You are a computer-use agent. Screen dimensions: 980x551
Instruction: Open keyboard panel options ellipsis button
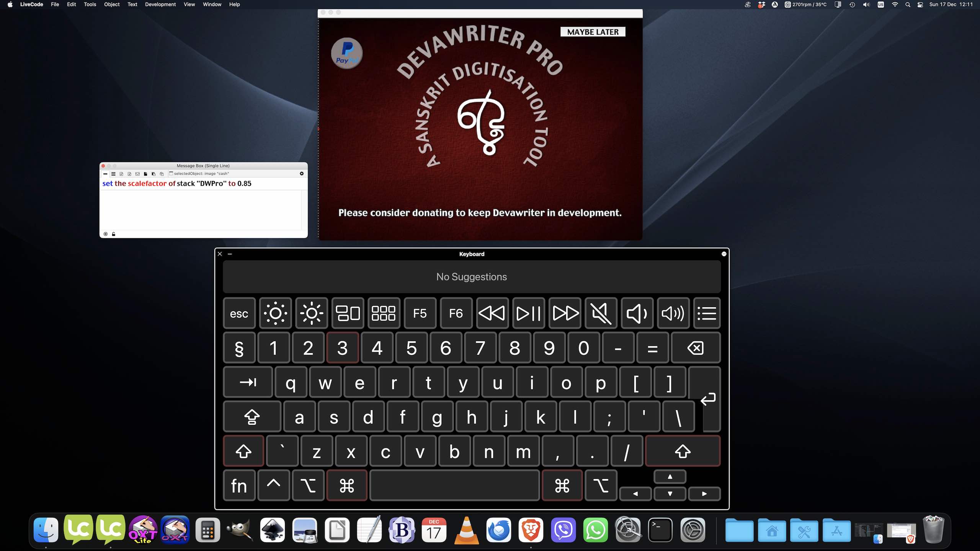724,254
